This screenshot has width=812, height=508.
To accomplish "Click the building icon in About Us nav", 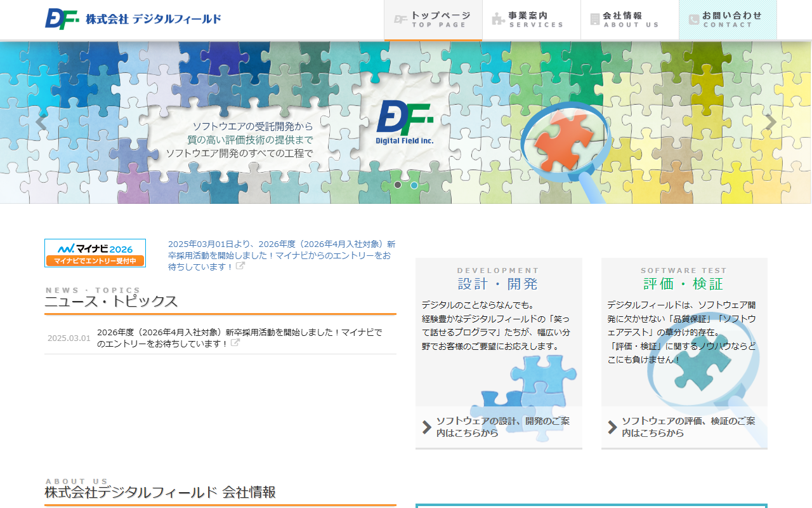I will point(594,19).
